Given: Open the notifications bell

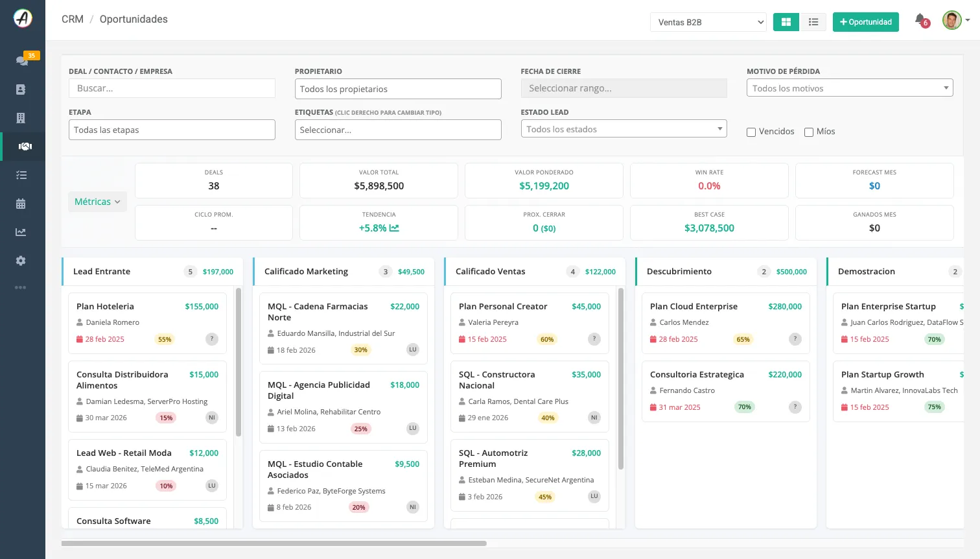Looking at the screenshot, I should 920,20.
